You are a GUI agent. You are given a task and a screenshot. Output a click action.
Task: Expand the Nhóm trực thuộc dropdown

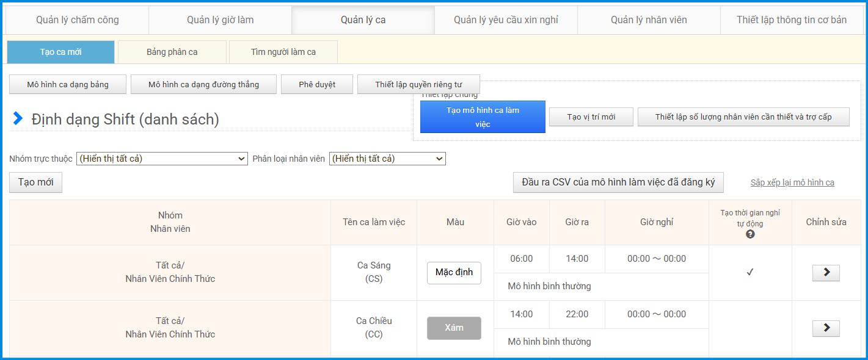coord(162,159)
